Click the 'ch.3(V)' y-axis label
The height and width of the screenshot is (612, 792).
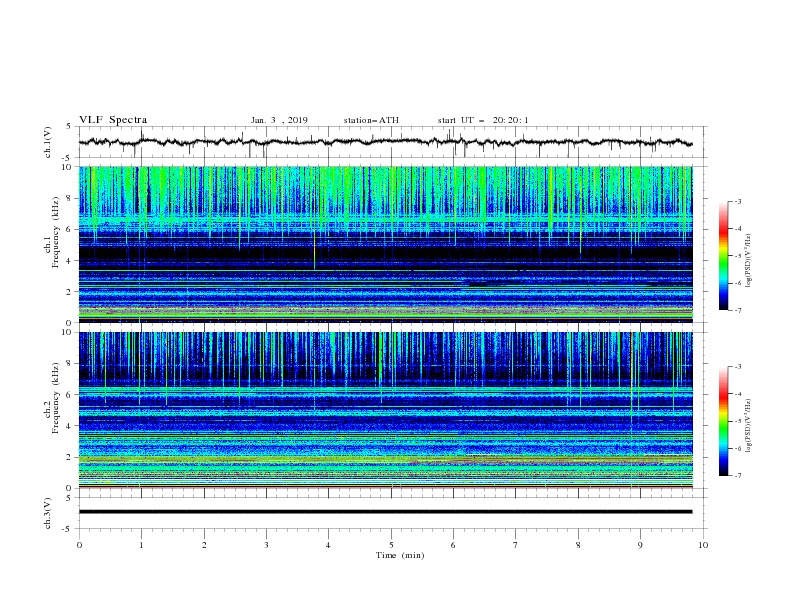[x=48, y=513]
